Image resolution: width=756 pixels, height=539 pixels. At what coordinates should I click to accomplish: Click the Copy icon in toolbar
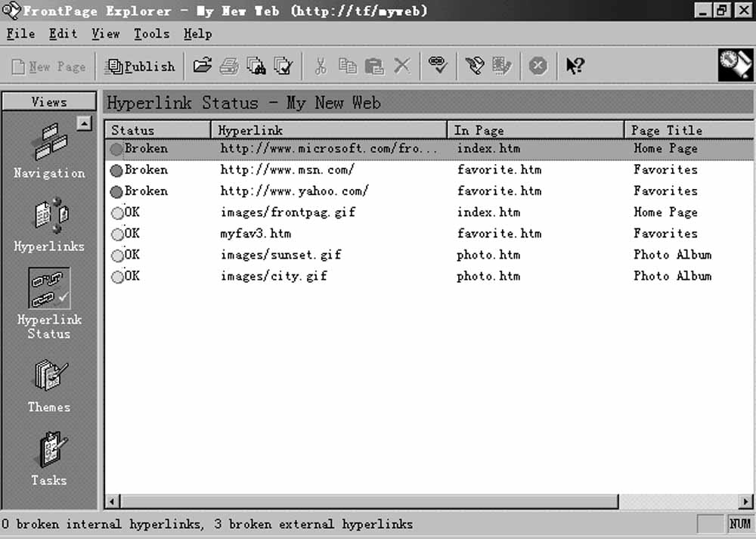coord(347,66)
